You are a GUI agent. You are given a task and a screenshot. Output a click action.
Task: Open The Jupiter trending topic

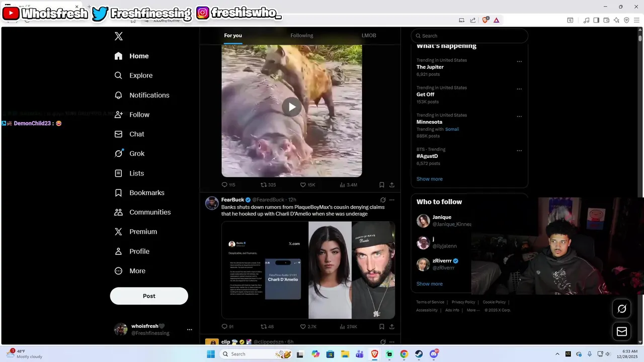coord(430,67)
